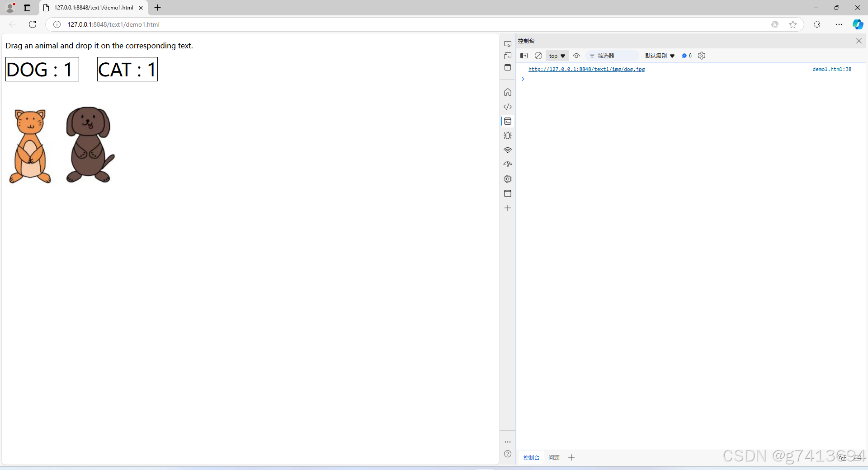Screen dimensions: 868x470
Task: Click the sync refresh icon in address bar
Action: (775, 24)
